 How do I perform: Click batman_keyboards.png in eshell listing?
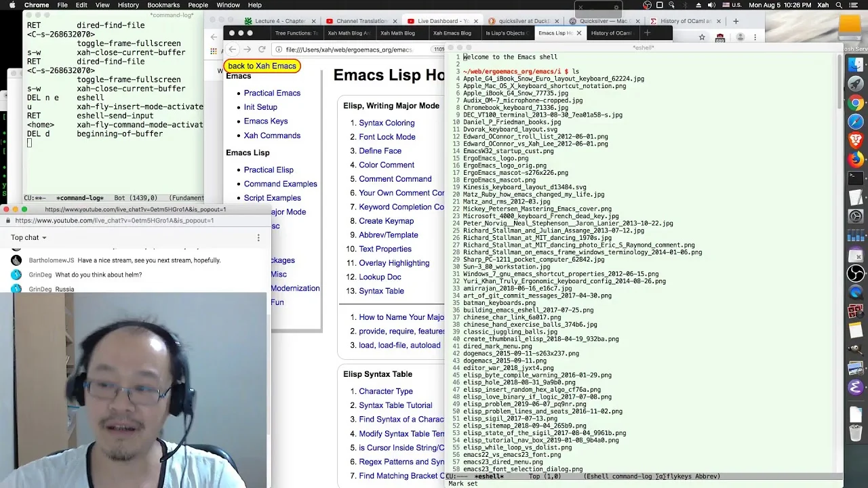click(499, 303)
